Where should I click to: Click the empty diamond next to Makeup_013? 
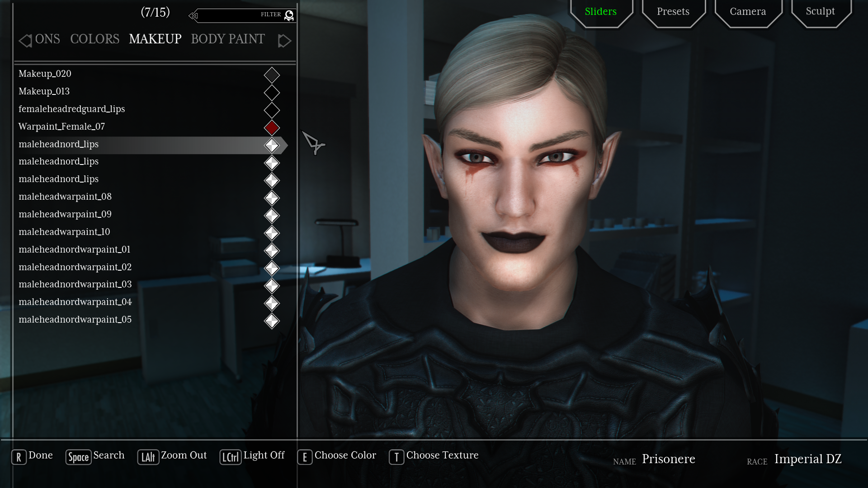click(272, 93)
